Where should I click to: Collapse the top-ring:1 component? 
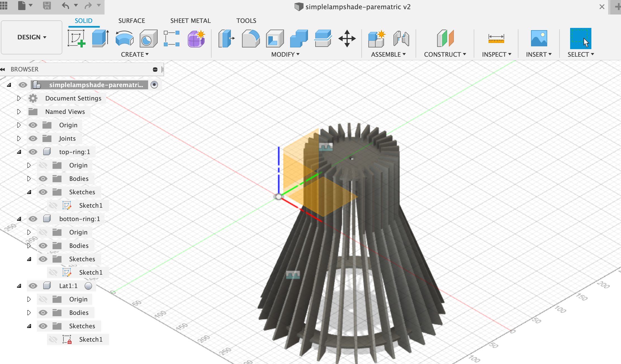coord(19,152)
